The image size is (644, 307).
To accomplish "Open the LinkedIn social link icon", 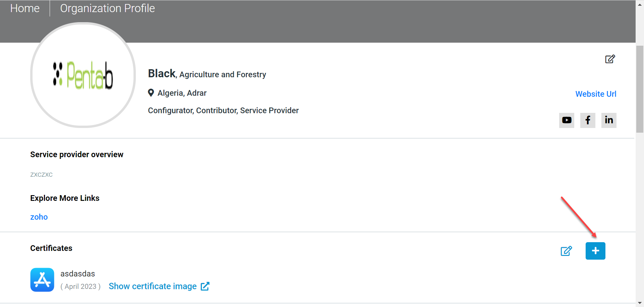I will coord(609,120).
